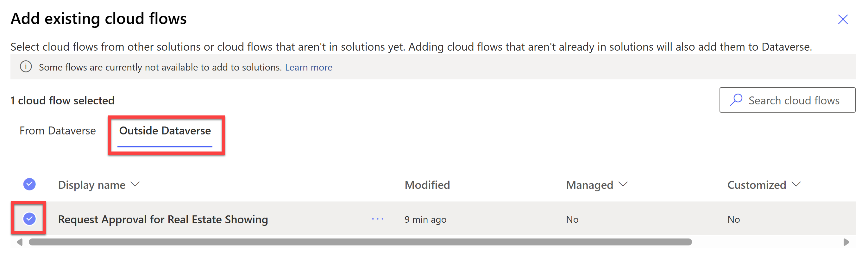Click the info icon in the notice bar

click(x=26, y=67)
